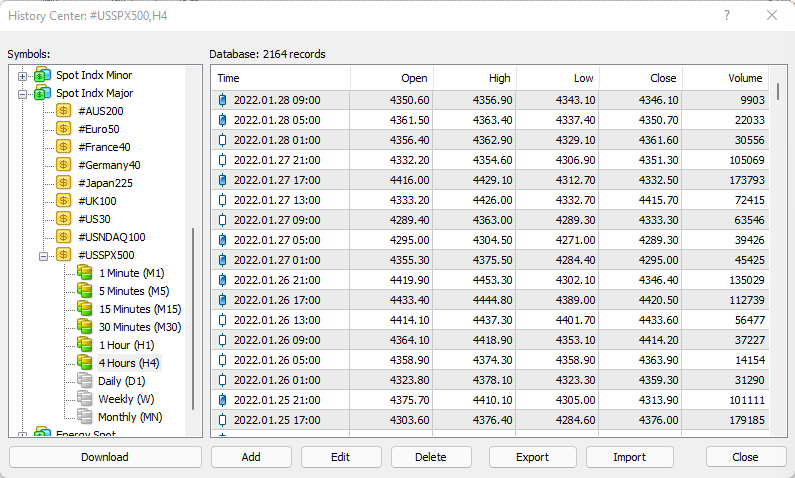
Task: Select the 2022.01.27 17:00 record row
Action: (490, 180)
